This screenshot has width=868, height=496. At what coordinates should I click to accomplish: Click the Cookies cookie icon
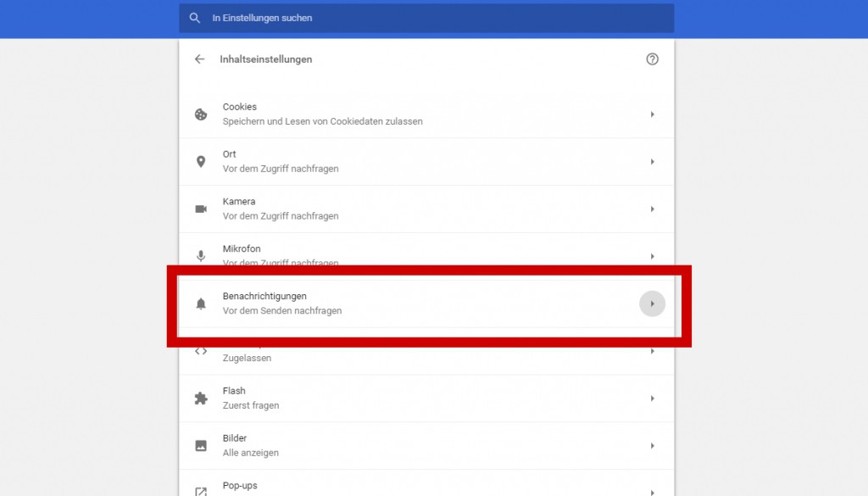click(x=201, y=114)
